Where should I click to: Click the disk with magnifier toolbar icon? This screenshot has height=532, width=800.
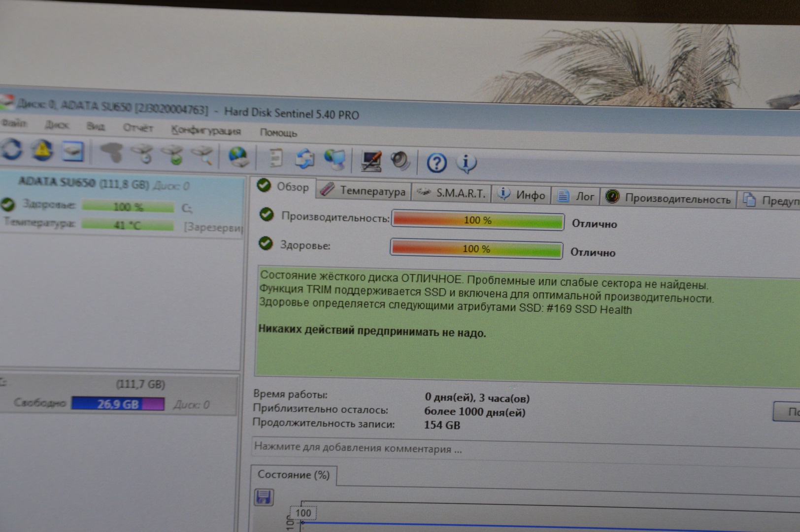(203, 155)
